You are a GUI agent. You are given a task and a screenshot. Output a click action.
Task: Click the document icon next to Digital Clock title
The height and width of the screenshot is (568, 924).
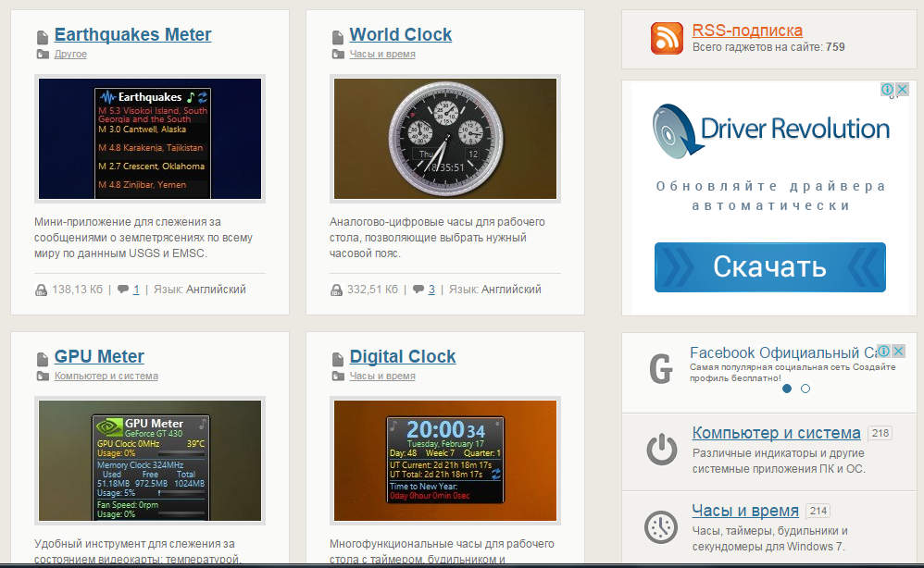point(337,358)
